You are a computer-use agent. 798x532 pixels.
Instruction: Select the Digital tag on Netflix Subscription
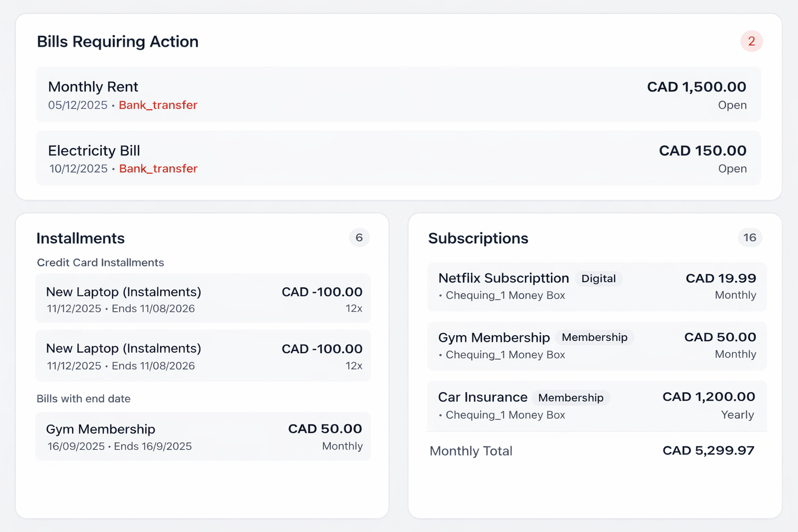[598, 278]
